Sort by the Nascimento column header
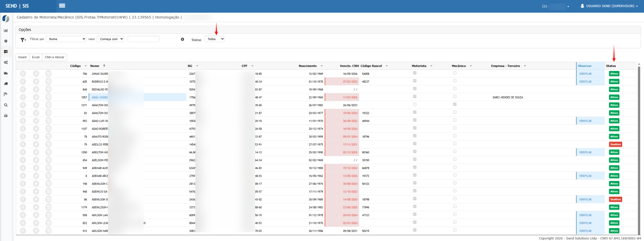This screenshot has height=241, width=644. (308, 66)
